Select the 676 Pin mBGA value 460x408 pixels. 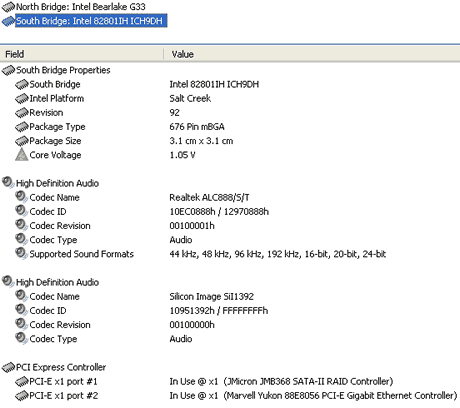click(x=197, y=127)
